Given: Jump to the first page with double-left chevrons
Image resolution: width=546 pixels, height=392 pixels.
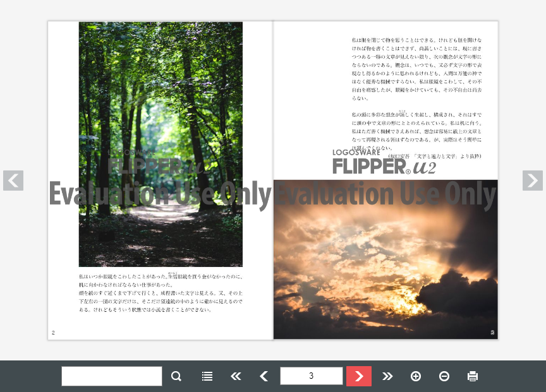Looking at the screenshot, I should pyautogui.click(x=235, y=376).
